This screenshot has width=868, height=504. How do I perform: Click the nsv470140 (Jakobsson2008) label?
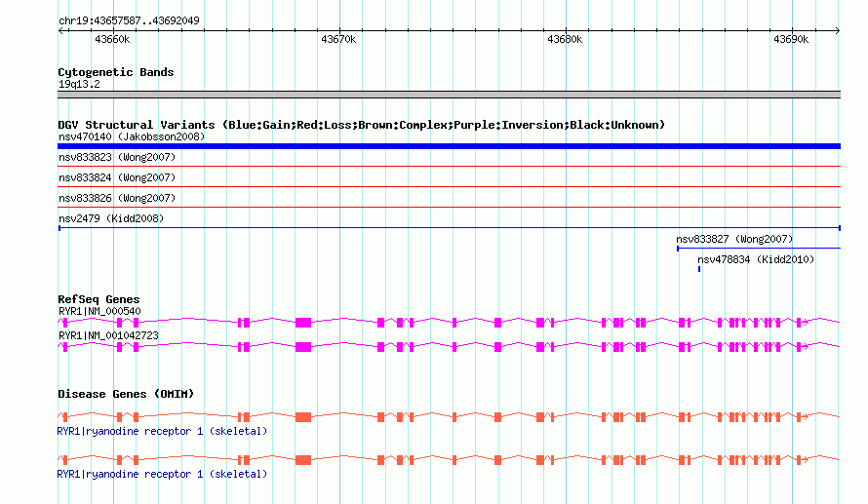[x=132, y=136]
